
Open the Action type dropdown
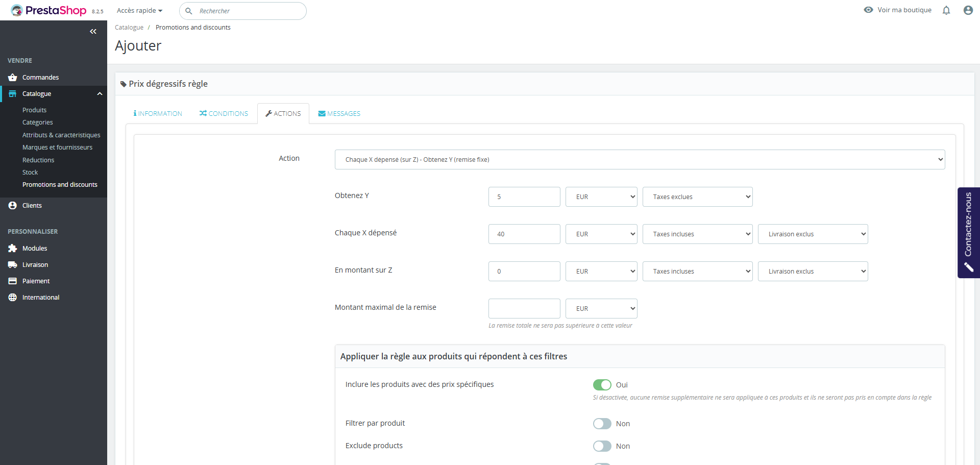click(640, 160)
